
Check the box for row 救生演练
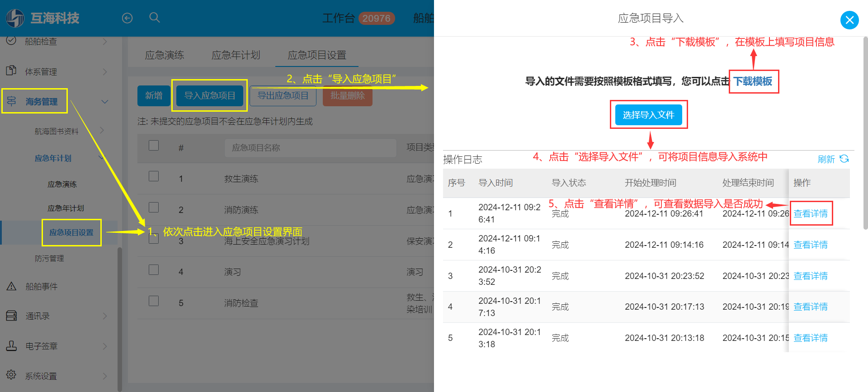[154, 176]
